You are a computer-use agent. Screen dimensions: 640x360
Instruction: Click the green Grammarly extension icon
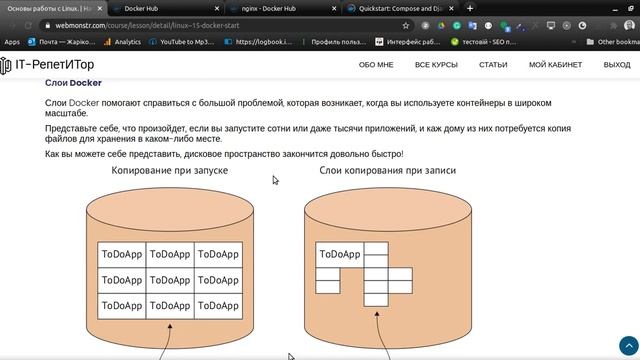click(457, 25)
